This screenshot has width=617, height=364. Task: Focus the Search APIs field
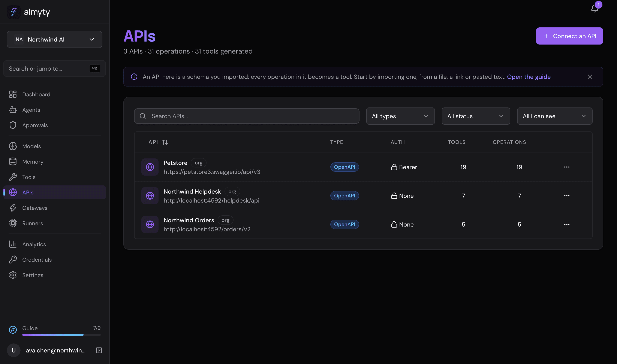click(x=247, y=116)
